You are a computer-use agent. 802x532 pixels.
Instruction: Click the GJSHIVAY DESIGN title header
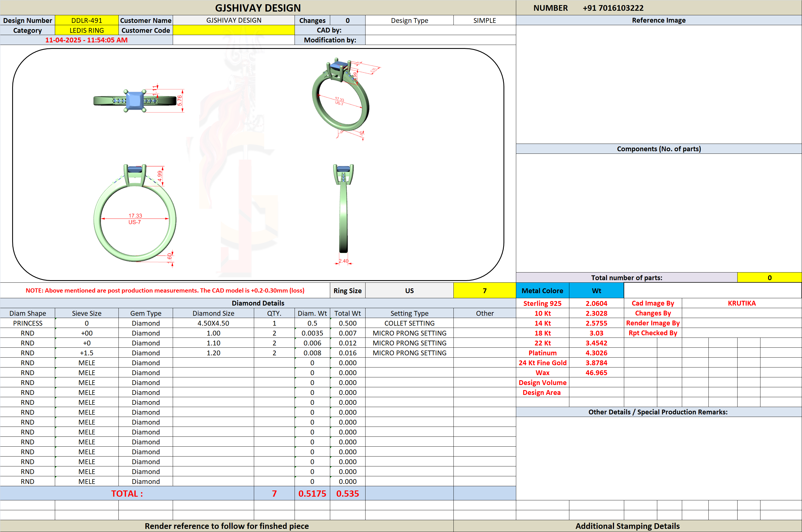click(258, 8)
